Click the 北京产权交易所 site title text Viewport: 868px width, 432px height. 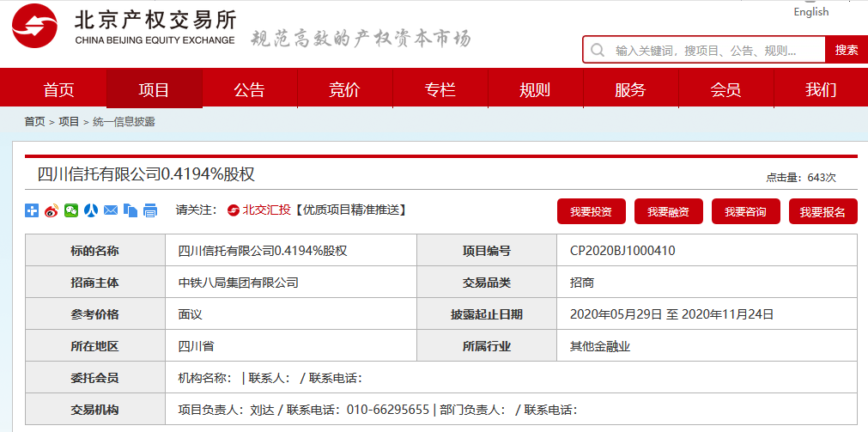click(155, 20)
